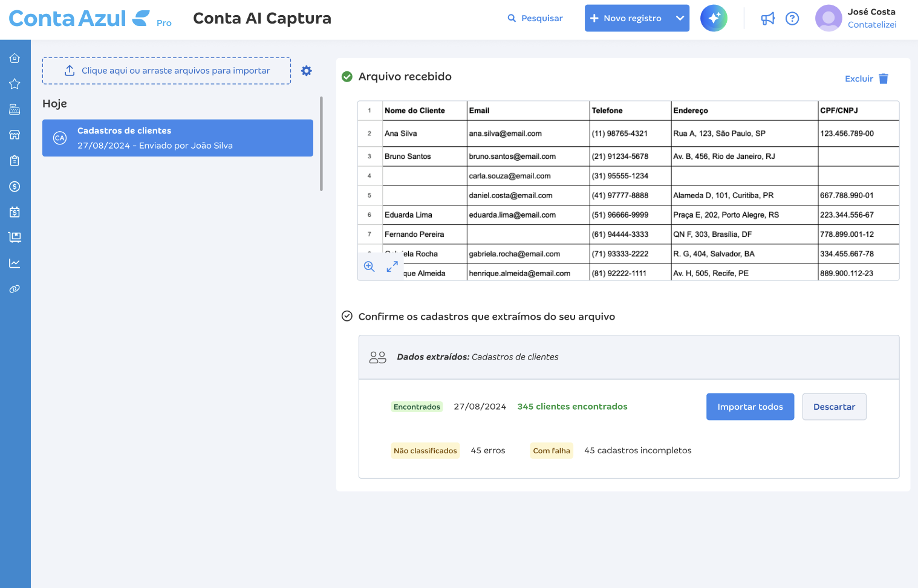Click the Fernando Pereira cell
The image size is (918, 588).
pyautogui.click(x=425, y=234)
